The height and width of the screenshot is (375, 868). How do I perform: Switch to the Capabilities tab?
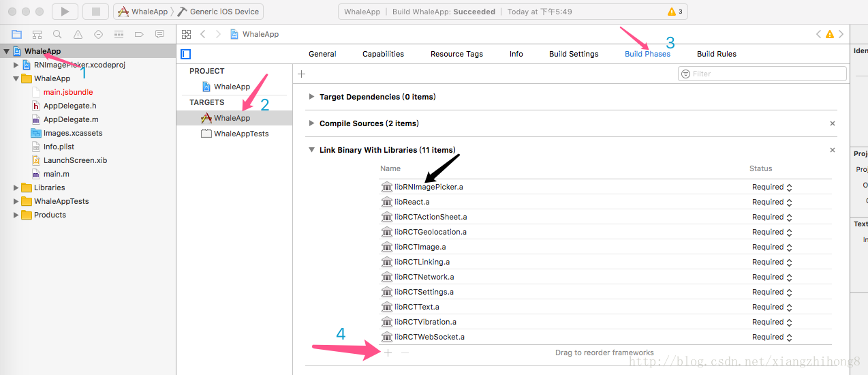point(383,54)
